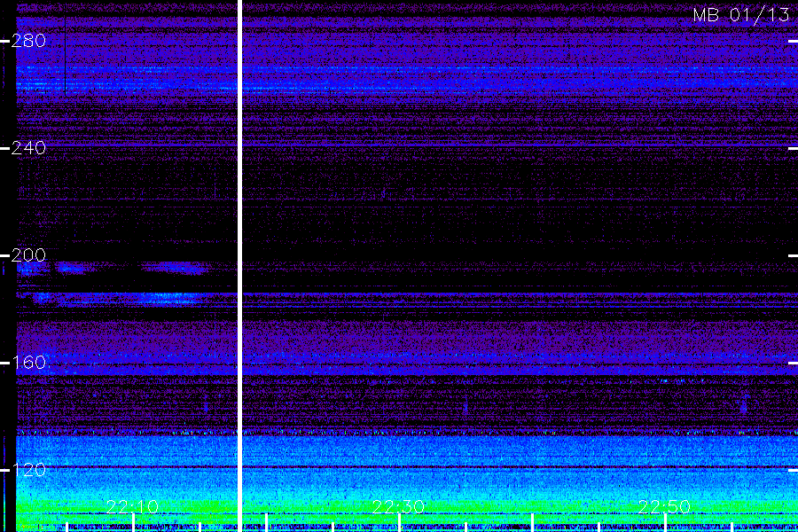Click the 22:30 time axis label
The width and height of the screenshot is (798, 532).
point(398,506)
